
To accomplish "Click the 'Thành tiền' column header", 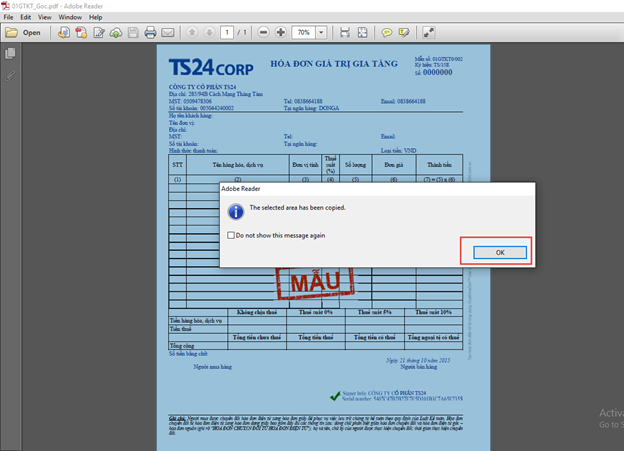I will coord(439,165).
